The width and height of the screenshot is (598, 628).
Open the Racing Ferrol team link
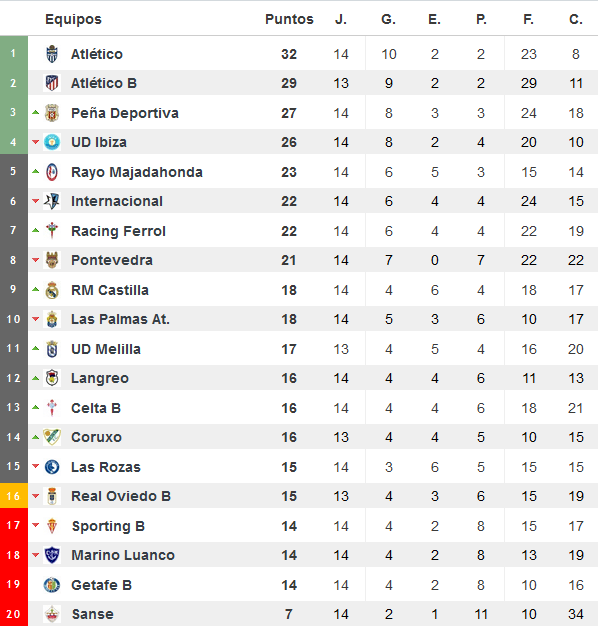(x=118, y=231)
